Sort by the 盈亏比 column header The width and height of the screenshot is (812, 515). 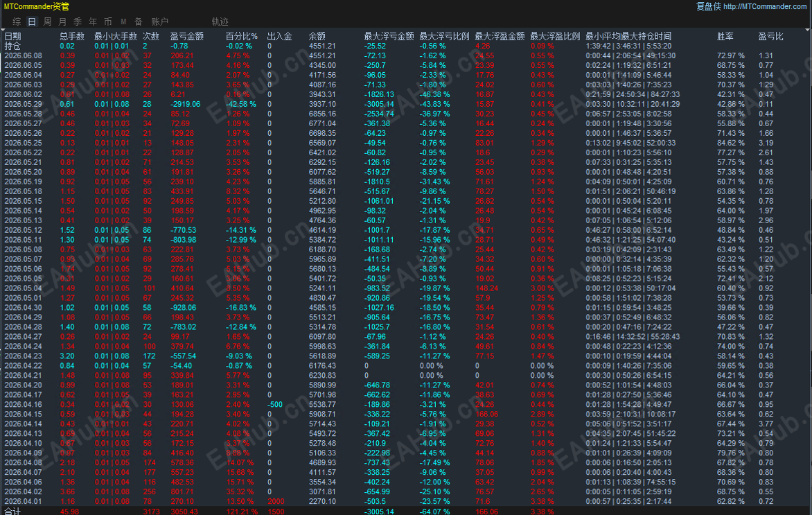click(x=770, y=36)
